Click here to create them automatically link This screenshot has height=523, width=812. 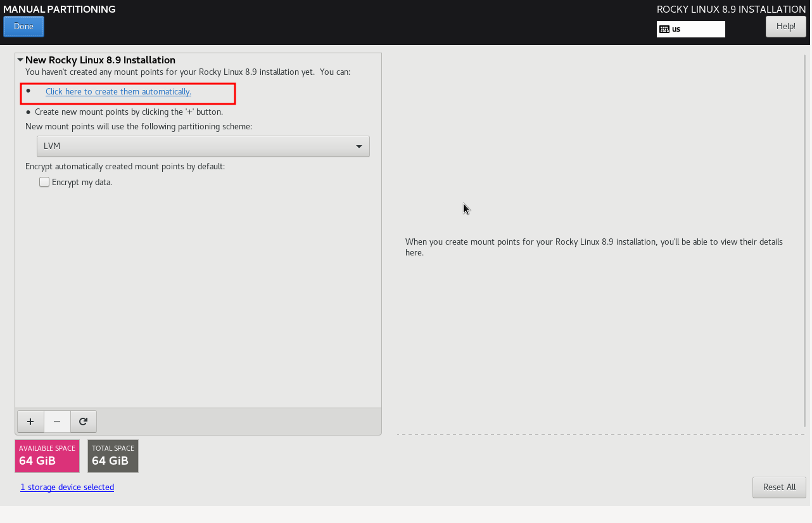coord(118,92)
